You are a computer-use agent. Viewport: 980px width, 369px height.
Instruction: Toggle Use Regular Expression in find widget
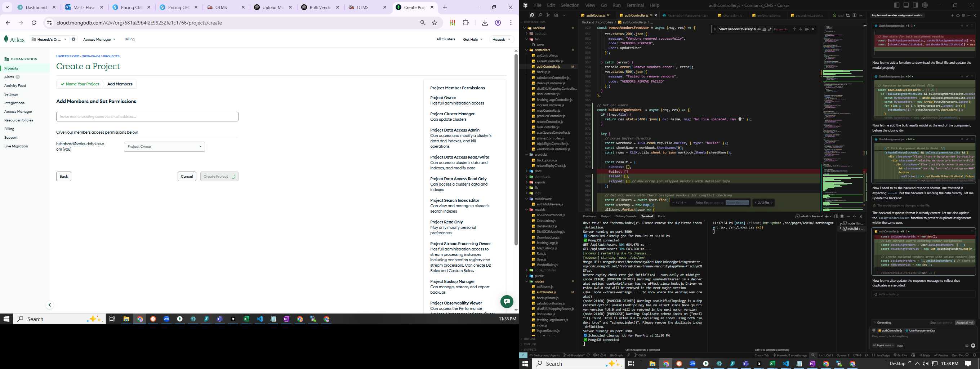(x=770, y=29)
